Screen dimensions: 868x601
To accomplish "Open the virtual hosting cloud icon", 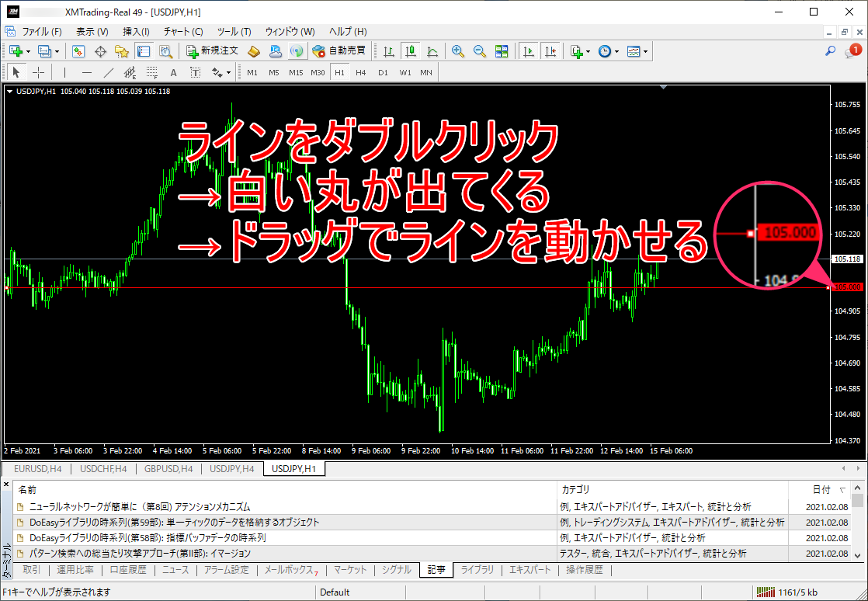I will point(275,51).
